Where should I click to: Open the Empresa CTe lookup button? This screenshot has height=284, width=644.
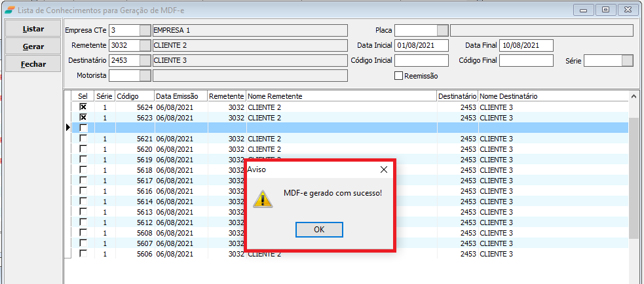click(x=145, y=30)
